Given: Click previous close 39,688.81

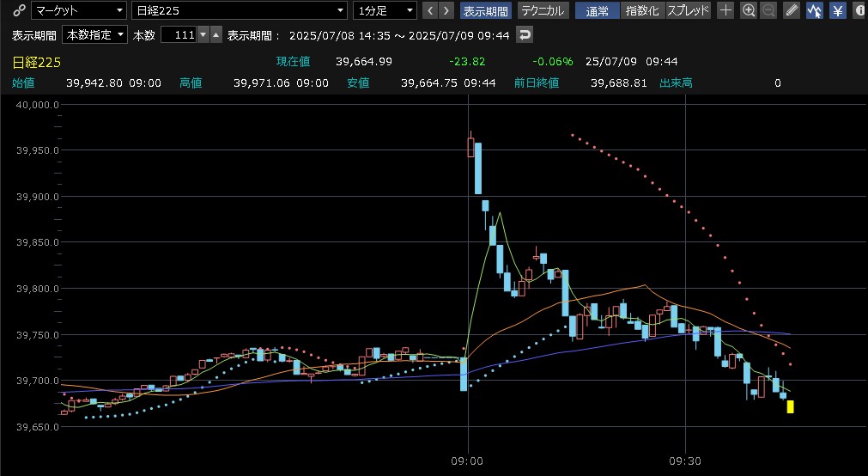Looking at the screenshot, I should tap(619, 83).
